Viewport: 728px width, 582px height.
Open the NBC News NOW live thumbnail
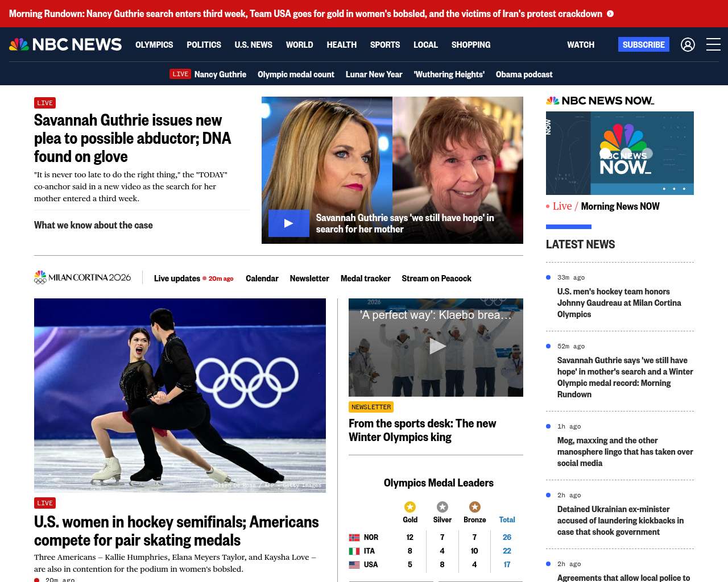point(619,153)
